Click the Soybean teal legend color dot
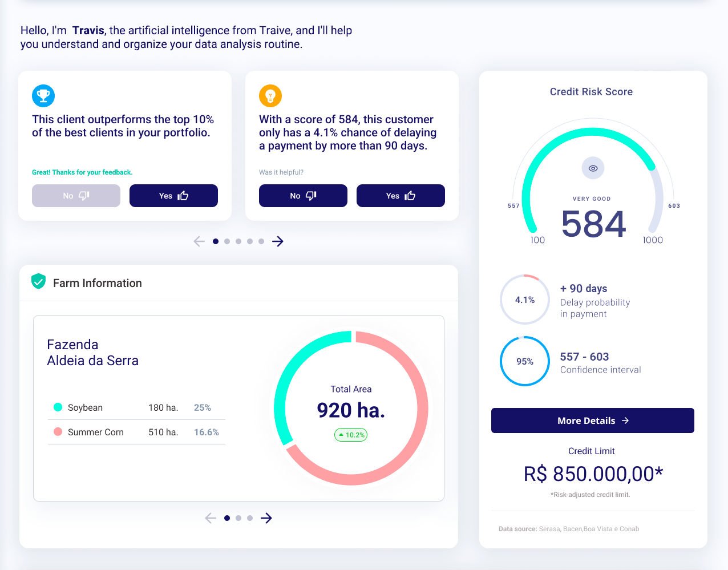 pyautogui.click(x=58, y=407)
